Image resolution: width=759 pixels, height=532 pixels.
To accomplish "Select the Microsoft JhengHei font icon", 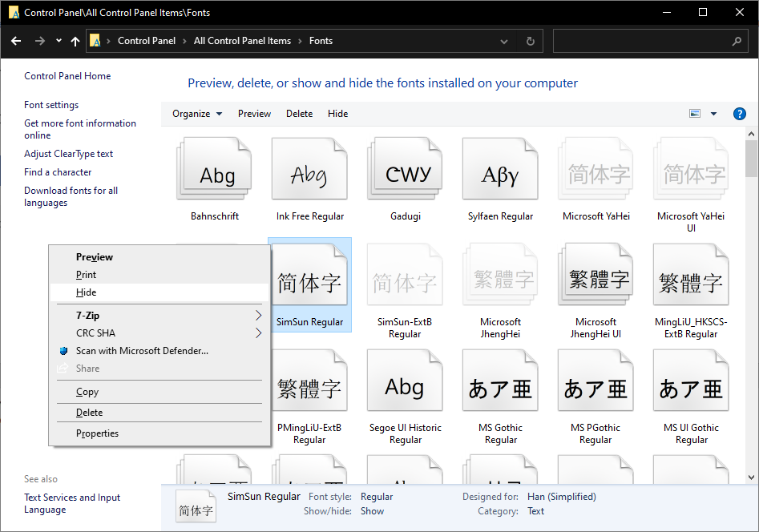I will pos(500,275).
